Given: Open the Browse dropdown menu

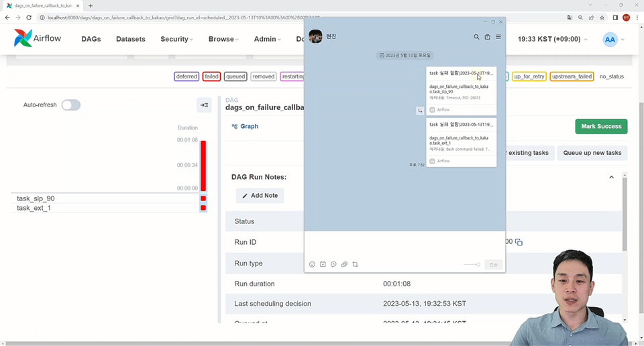Looking at the screenshot, I should click(x=223, y=39).
